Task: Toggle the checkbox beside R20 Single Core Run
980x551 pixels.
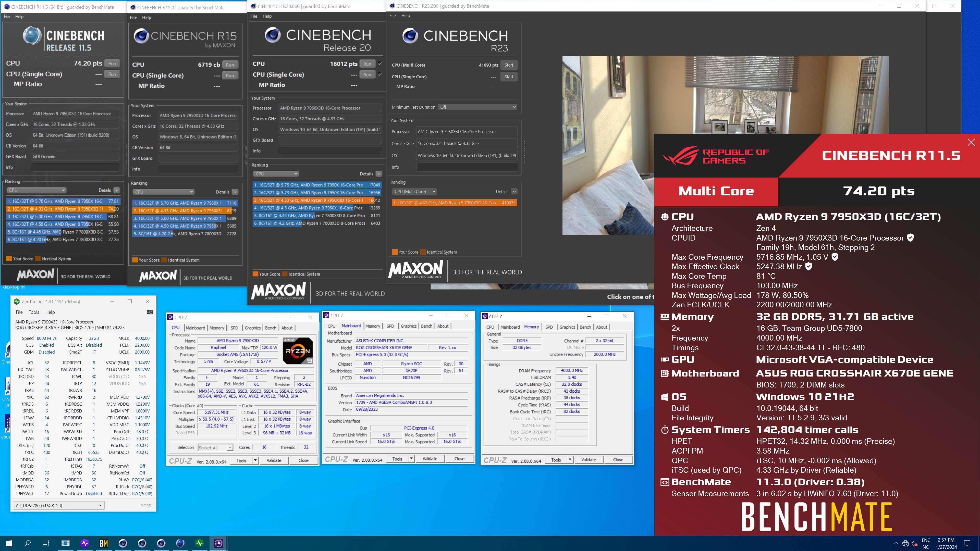Action: pos(381,74)
